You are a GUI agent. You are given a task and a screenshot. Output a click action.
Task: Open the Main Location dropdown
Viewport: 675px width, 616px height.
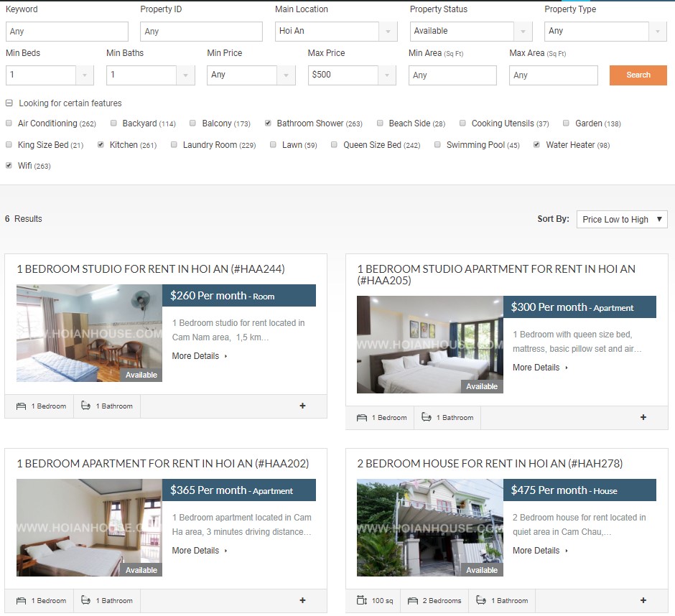336,32
